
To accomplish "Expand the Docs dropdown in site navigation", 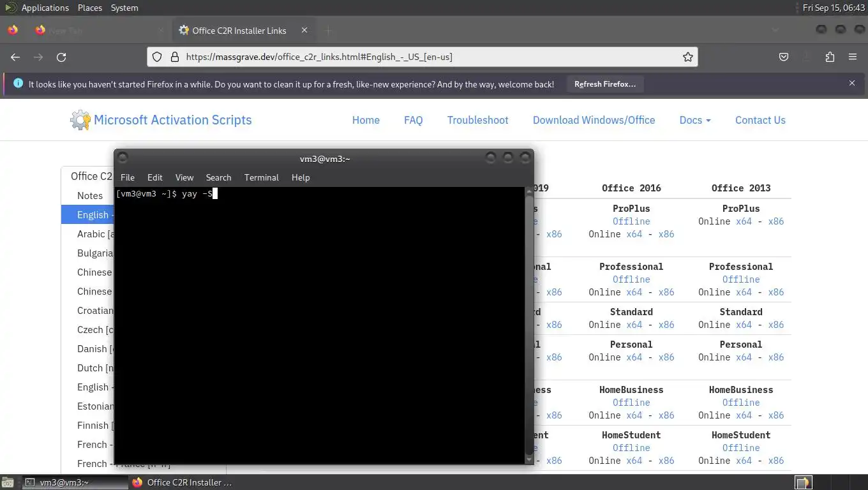I will click(695, 120).
